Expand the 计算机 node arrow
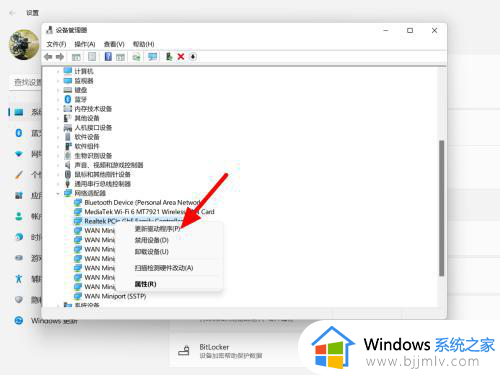Viewport: 500px width, 375px height. tap(58, 71)
